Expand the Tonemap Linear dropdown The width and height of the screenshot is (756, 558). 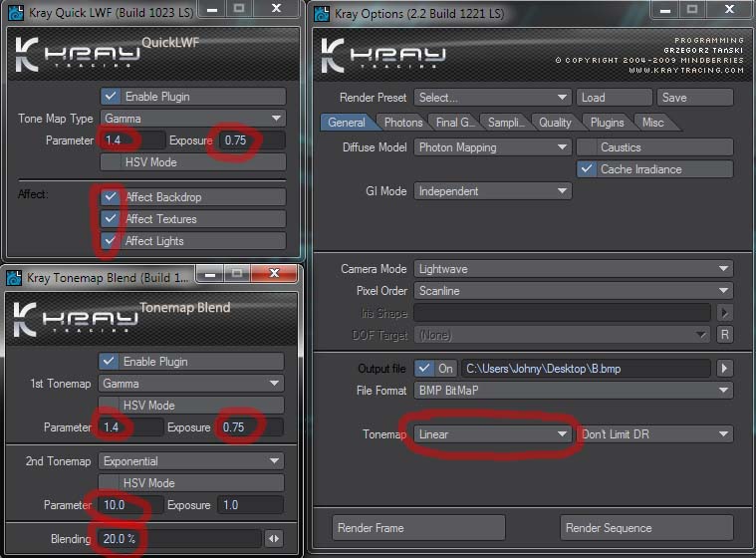pos(492,434)
